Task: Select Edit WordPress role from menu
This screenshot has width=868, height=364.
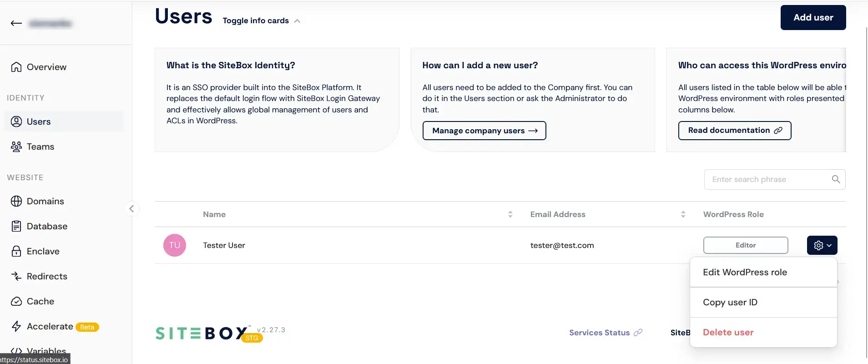Action: pyautogui.click(x=763, y=272)
